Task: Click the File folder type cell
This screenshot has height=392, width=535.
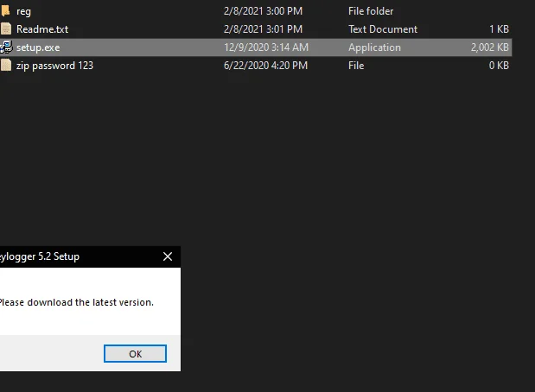Action: [371, 11]
